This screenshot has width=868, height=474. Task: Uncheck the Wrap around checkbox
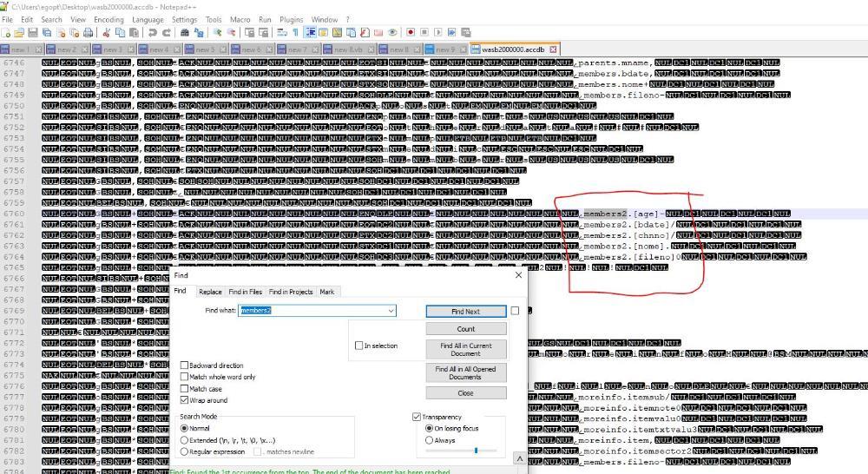(x=184, y=400)
